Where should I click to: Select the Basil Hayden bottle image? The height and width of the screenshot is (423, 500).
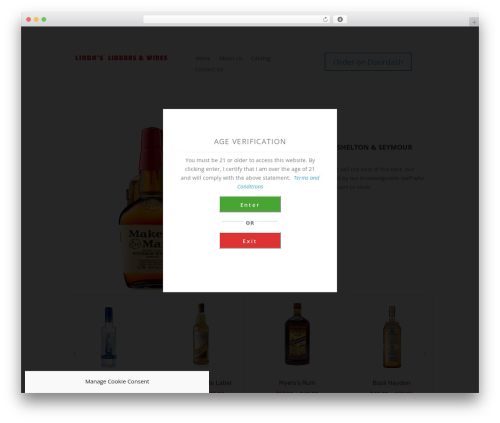point(392,336)
